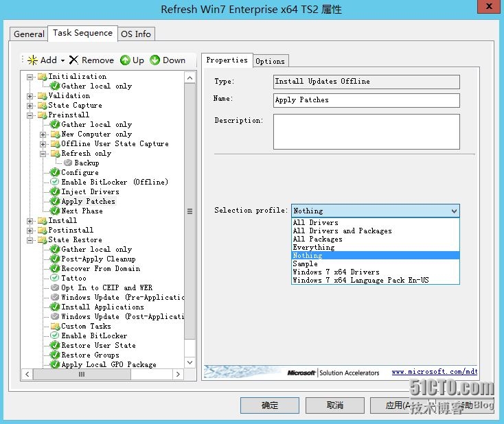
Task: Expand the Offline User State Capture node
Action: [x=43, y=144]
